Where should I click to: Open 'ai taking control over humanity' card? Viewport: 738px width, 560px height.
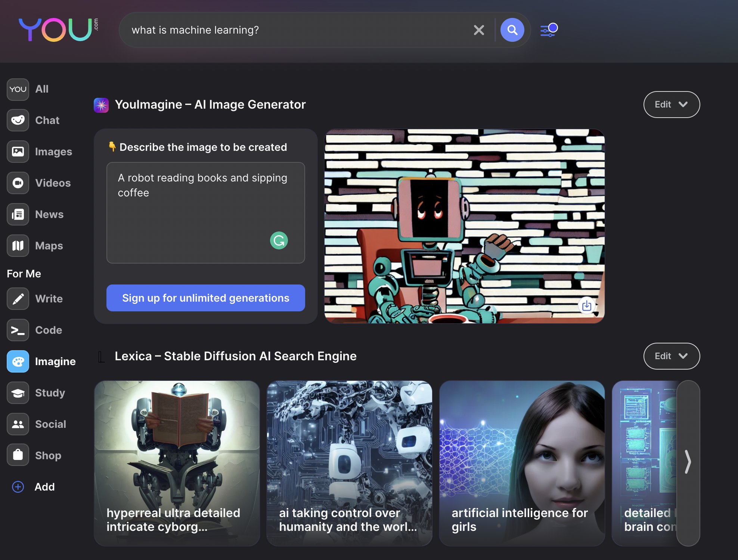coord(350,463)
